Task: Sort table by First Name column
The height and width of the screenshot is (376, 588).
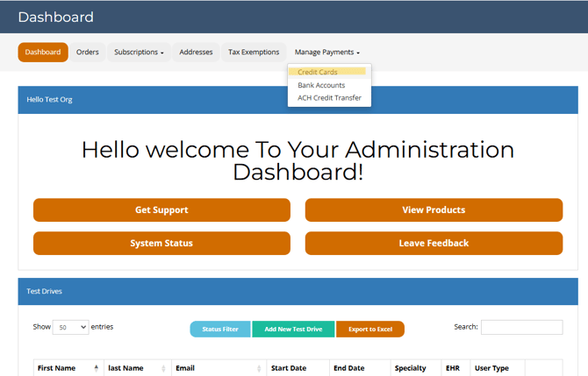Action: coord(68,368)
